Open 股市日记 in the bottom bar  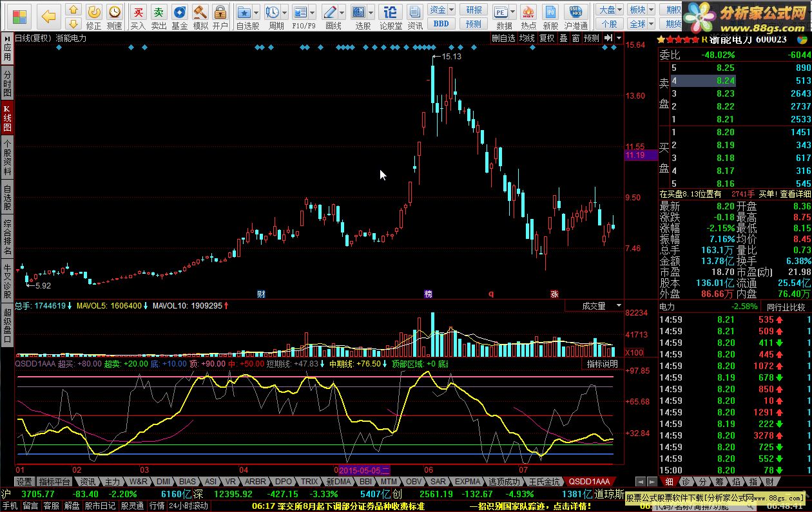[x=100, y=506]
